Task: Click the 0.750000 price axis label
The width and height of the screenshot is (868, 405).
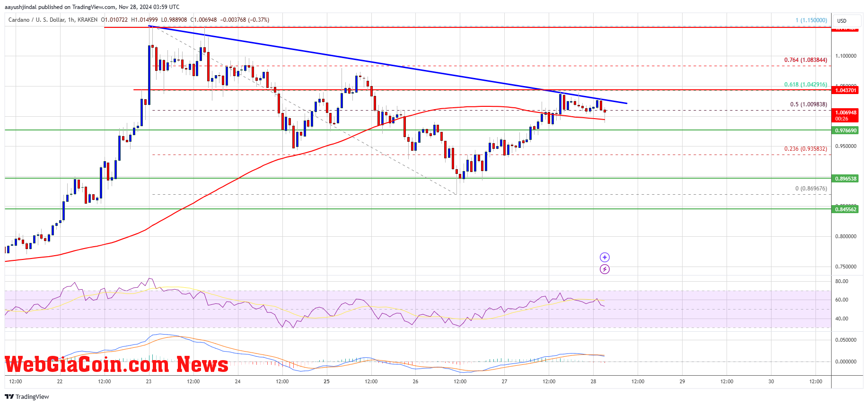Action: pos(846,267)
